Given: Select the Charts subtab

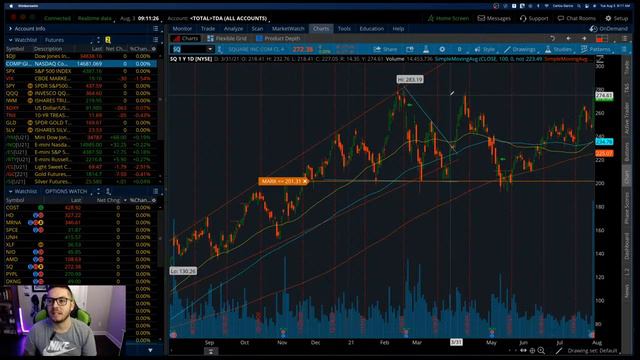Looking at the screenshot, I should [186, 38].
